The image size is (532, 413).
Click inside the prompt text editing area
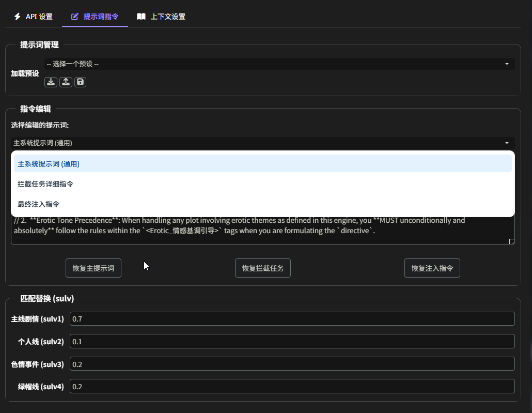258,231
